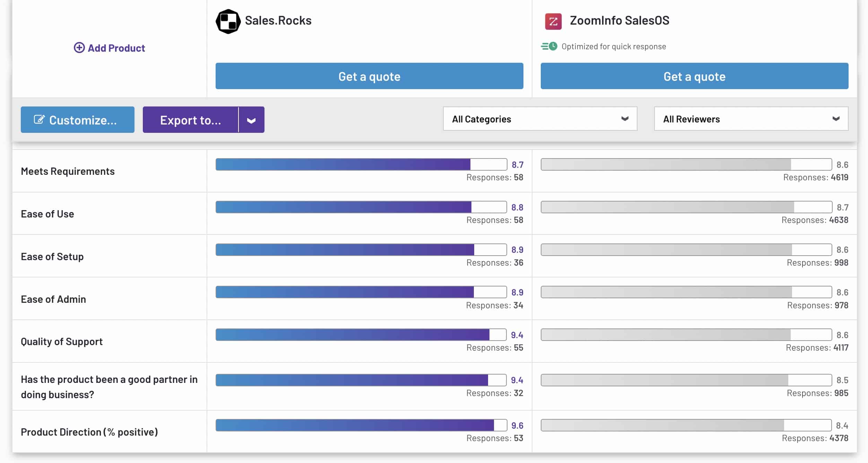Open the Sales.Rocks product name link
The width and height of the screenshot is (868, 463).
click(278, 20)
